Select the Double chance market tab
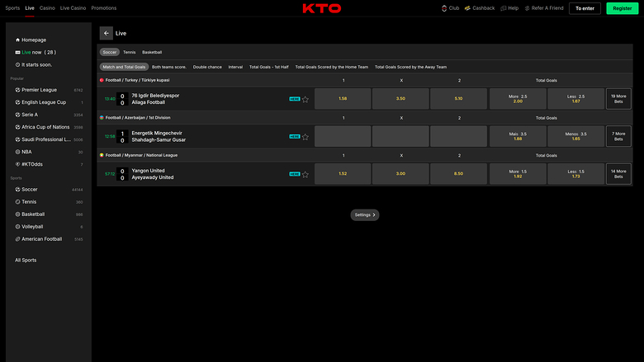 click(207, 67)
